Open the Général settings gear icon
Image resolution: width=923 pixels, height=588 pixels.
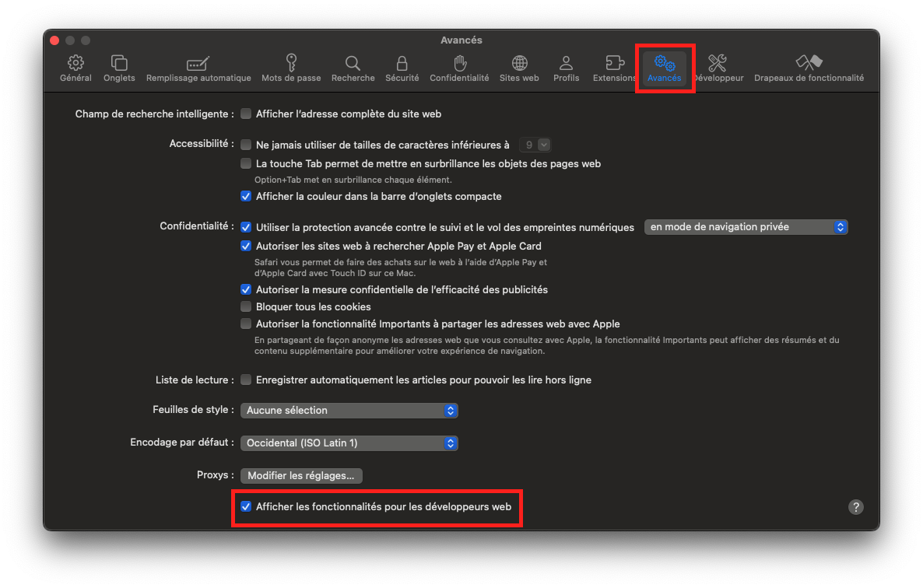(75, 62)
